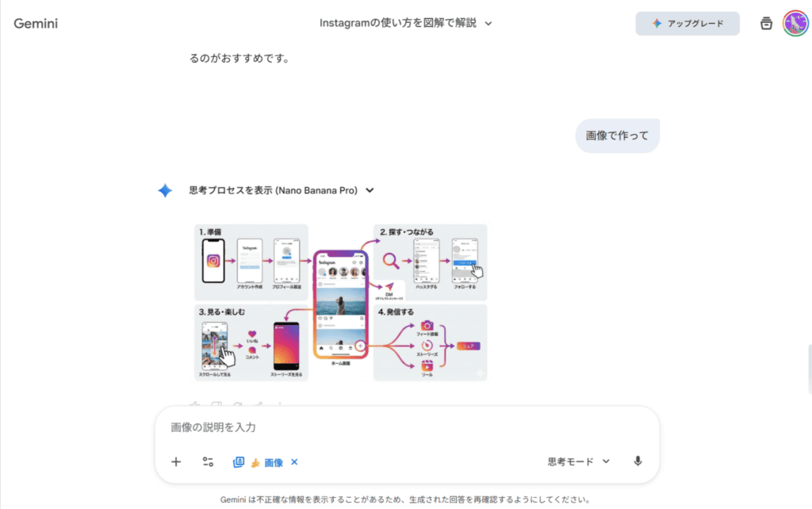The image size is (812, 509).
Task: Click the sparkle icon inside the アップグレード button
Action: 657,24
